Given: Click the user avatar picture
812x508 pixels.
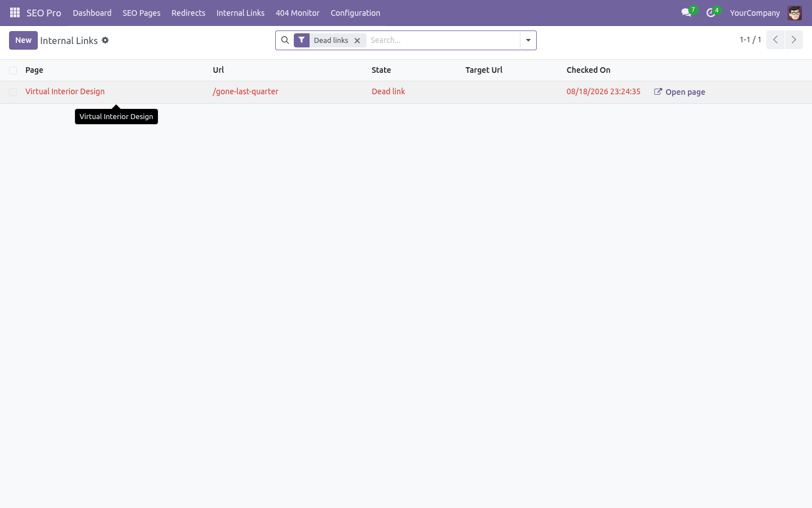Looking at the screenshot, I should [795, 12].
